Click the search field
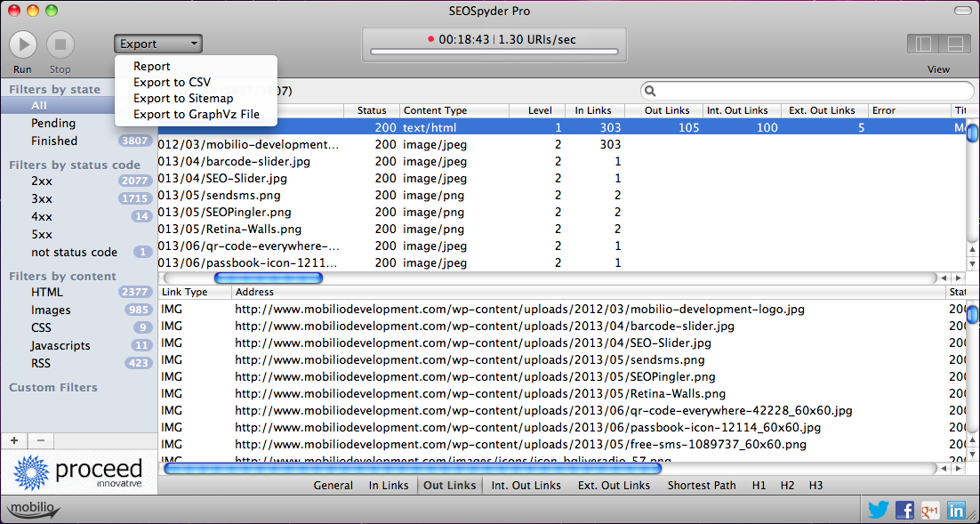This screenshot has height=524, width=980. tap(807, 92)
